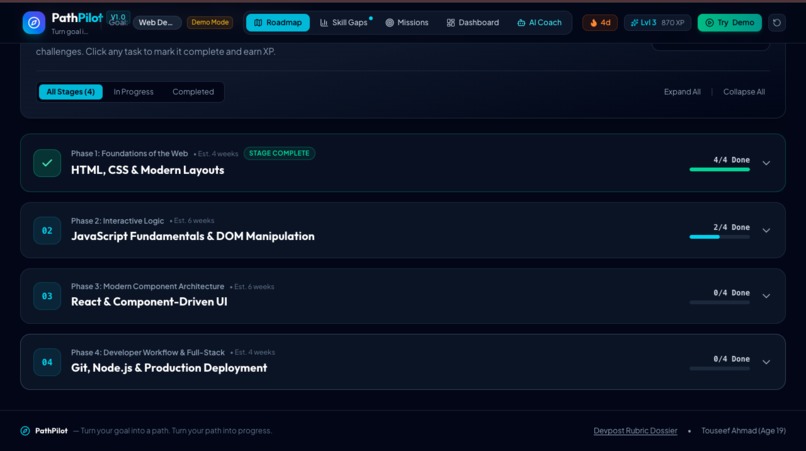Open the AI Coach tab
The height and width of the screenshot is (451, 806).
click(539, 23)
